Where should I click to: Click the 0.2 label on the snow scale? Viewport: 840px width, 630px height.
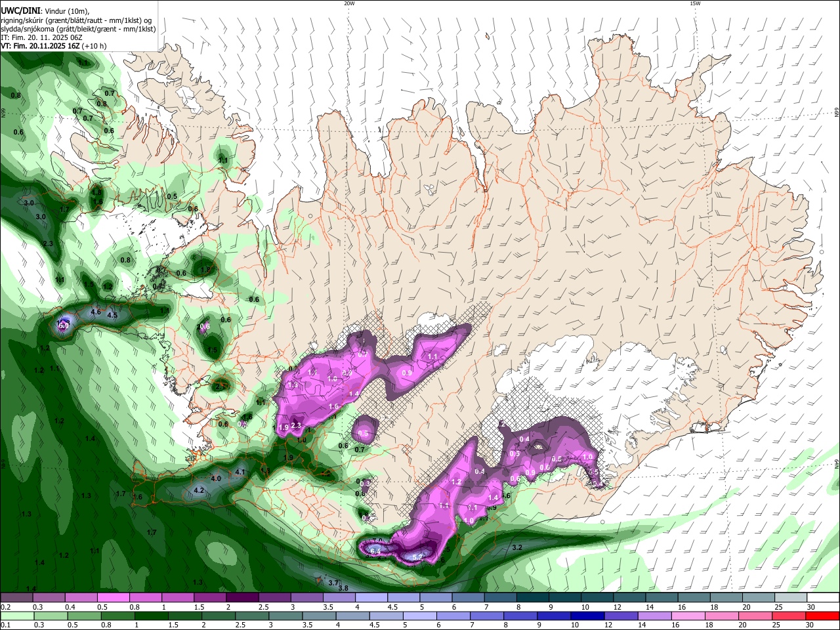(x=5, y=607)
